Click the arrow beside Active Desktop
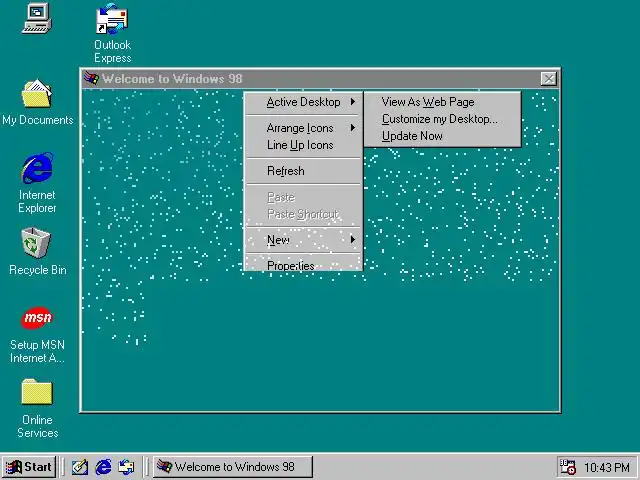The image size is (640, 480). point(353,102)
